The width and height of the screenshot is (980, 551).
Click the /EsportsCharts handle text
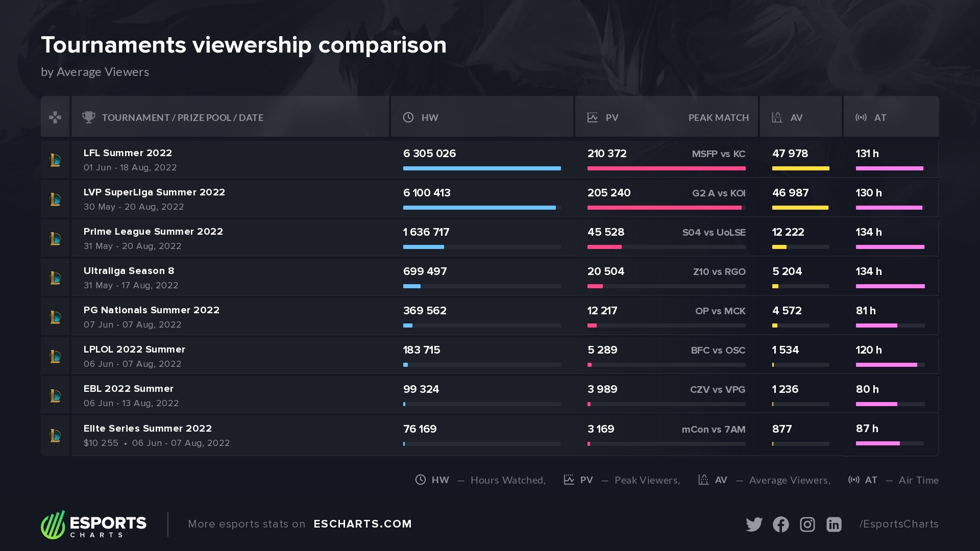pyautogui.click(x=899, y=524)
